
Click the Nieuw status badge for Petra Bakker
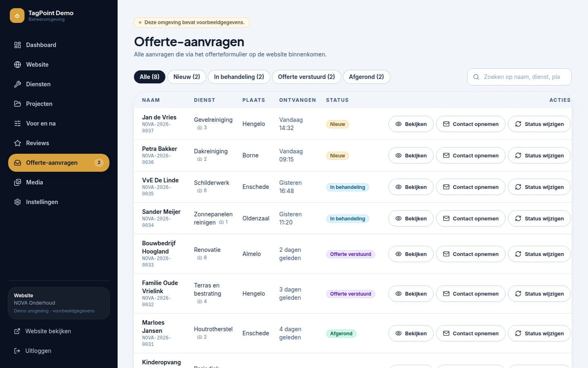point(337,156)
